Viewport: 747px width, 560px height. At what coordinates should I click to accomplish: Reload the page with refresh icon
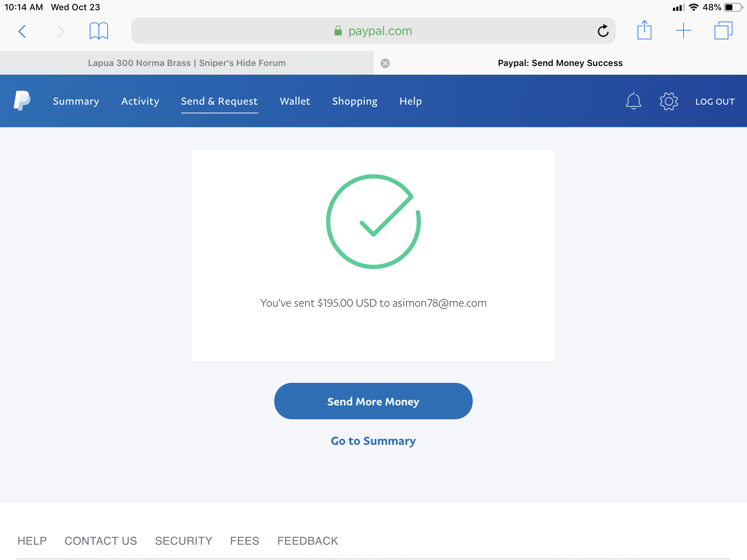[603, 31]
